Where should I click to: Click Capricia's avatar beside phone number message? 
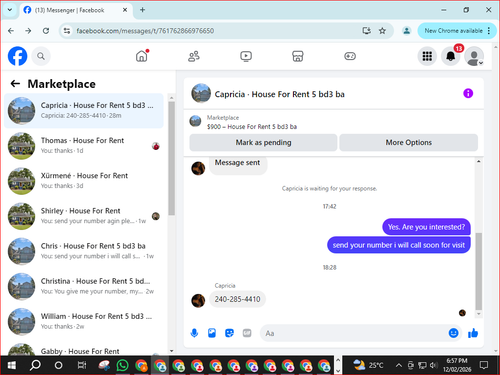pyautogui.click(x=198, y=301)
